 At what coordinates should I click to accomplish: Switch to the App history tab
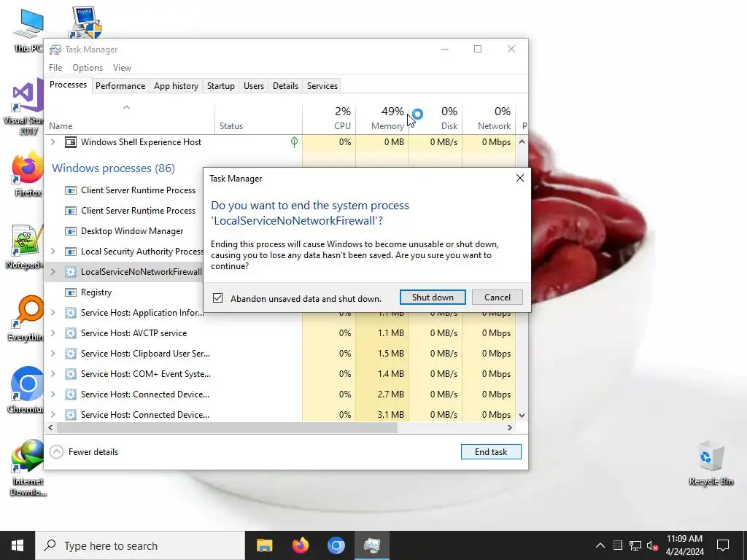click(176, 86)
